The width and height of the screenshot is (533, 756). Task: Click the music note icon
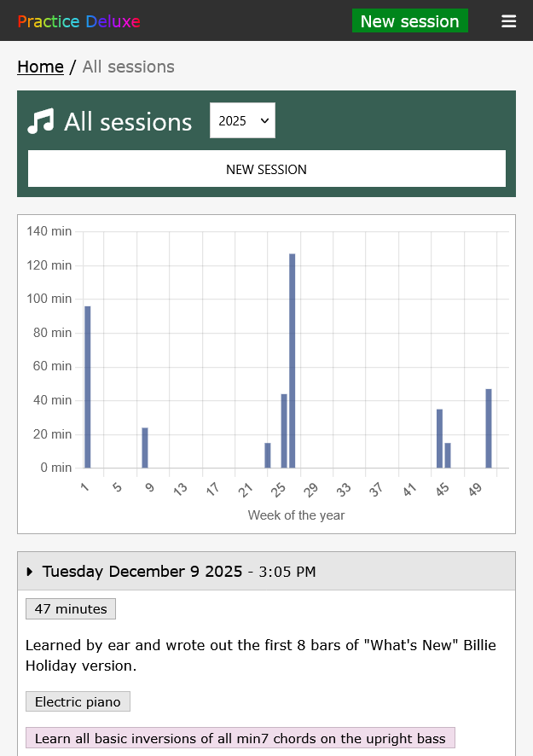point(40,121)
